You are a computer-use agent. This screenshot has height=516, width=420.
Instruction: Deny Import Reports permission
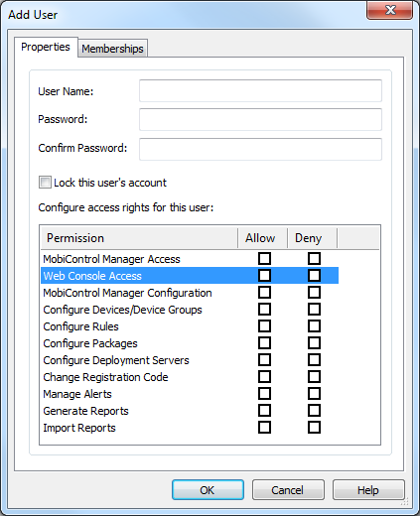click(314, 428)
